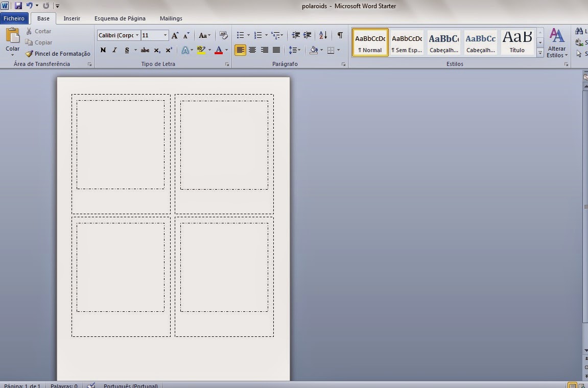
Task: Toggle bold N formatting
Action: coord(103,50)
